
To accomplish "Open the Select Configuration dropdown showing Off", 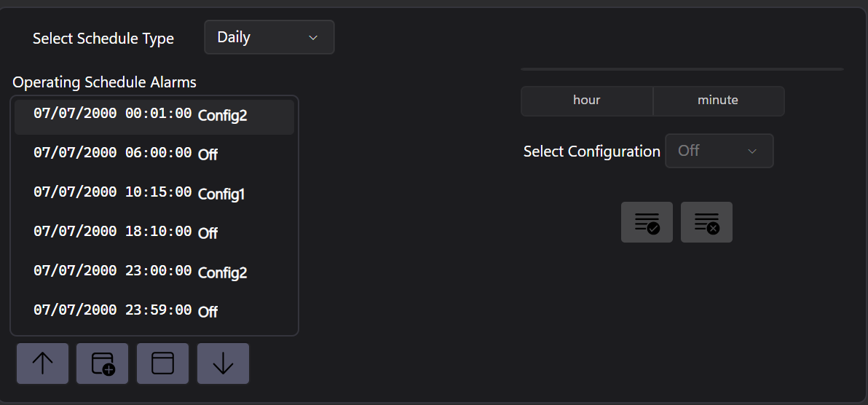I will pyautogui.click(x=719, y=151).
